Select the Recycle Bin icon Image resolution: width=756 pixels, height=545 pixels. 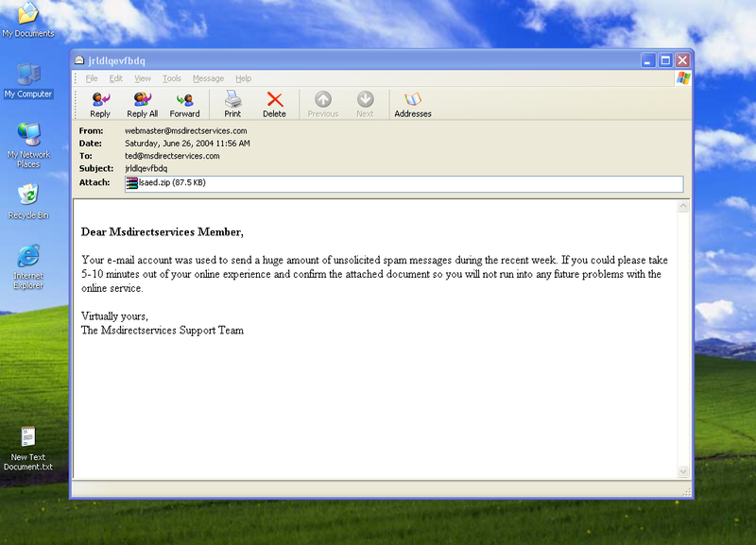pos(28,201)
